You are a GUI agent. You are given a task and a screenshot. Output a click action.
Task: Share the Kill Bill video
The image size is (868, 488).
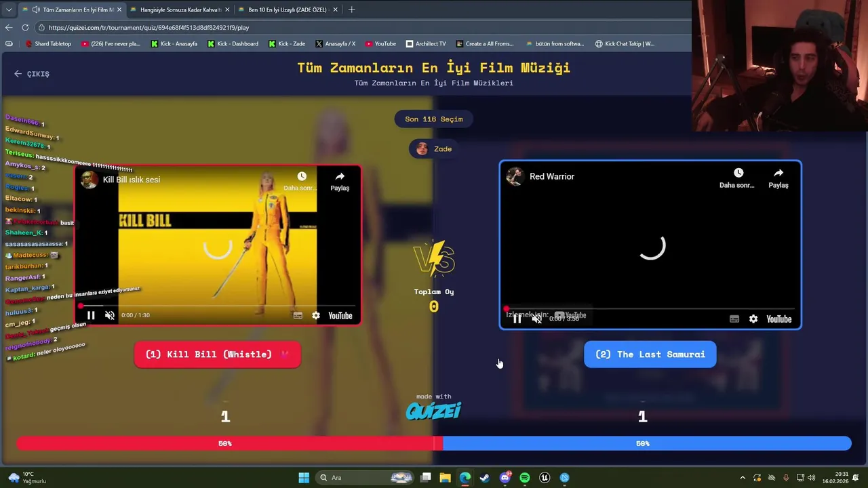[340, 181]
